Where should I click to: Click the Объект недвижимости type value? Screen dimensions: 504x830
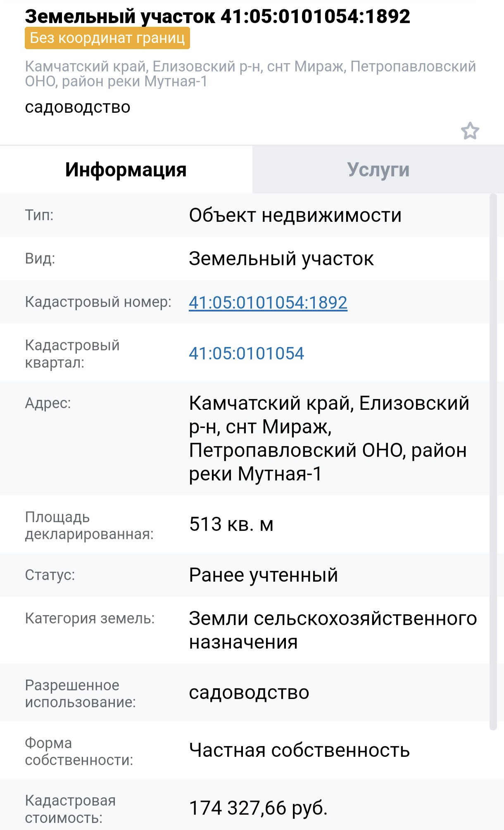click(295, 215)
